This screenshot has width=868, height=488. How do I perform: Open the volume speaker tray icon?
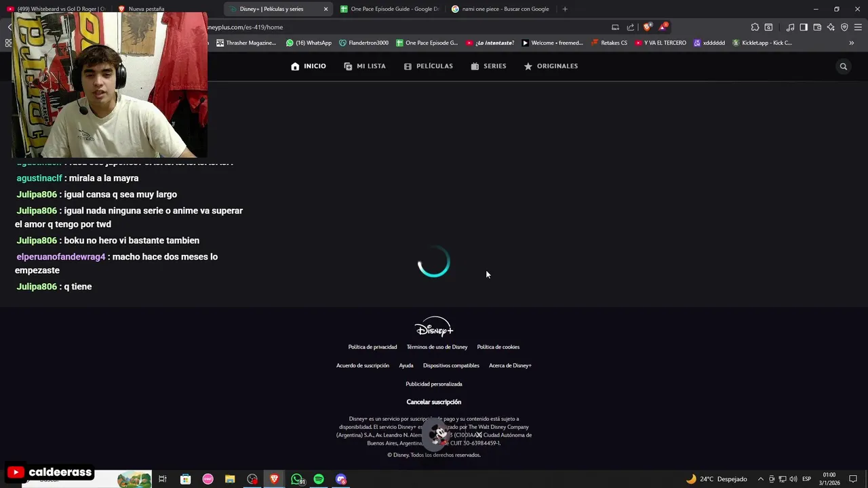click(793, 479)
